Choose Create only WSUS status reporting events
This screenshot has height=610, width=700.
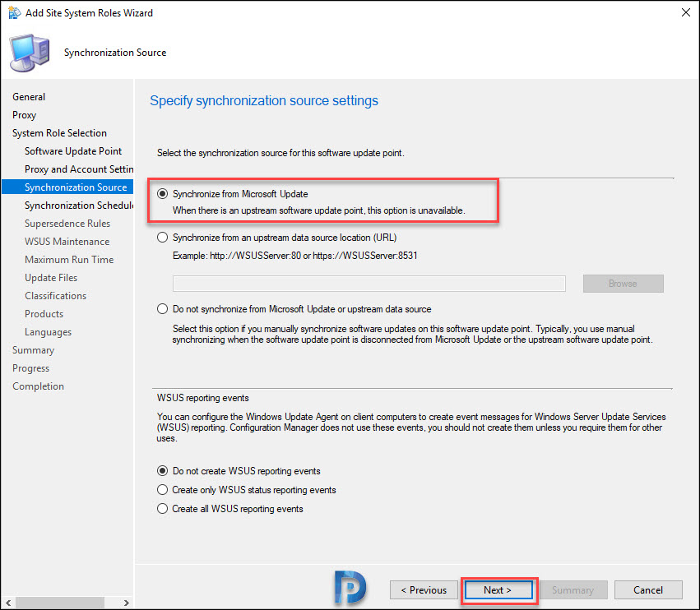click(163, 489)
